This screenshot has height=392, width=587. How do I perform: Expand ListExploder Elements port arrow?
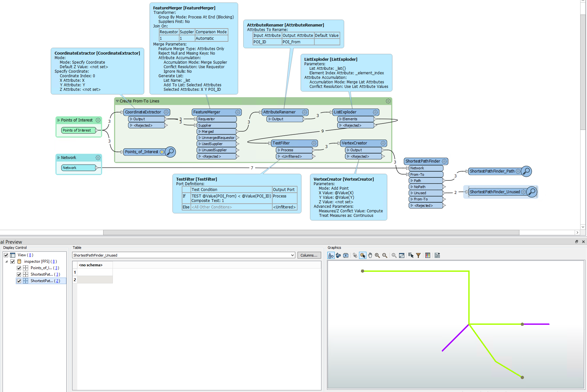pyautogui.click(x=341, y=119)
